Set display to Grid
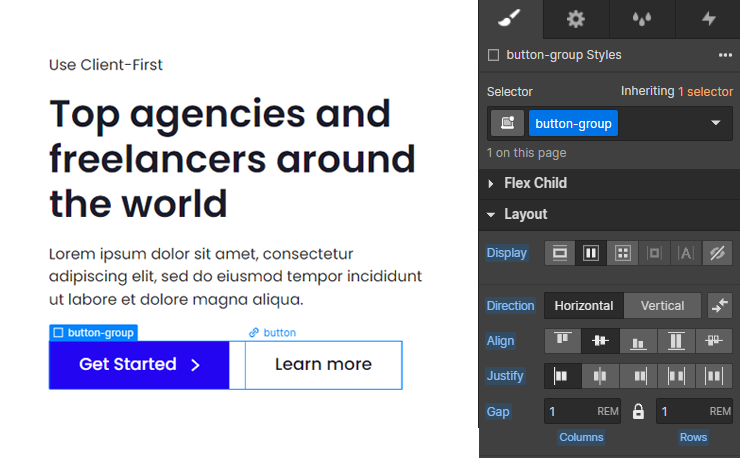 click(x=622, y=253)
